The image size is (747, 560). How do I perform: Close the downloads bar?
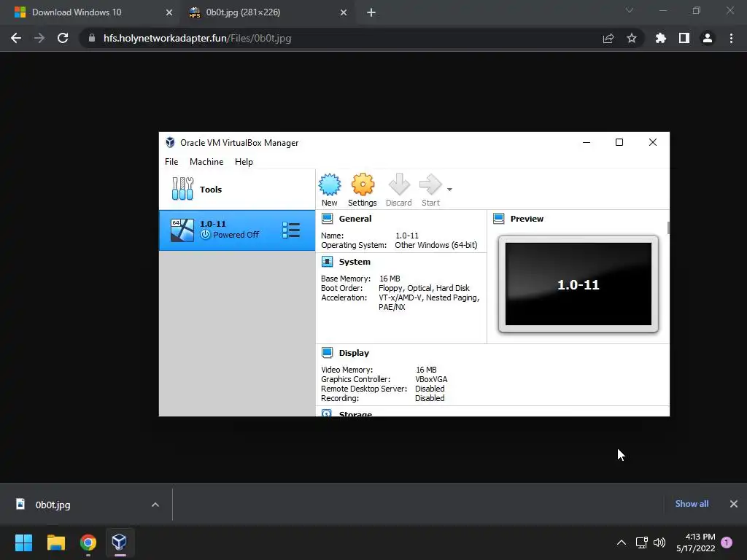pyautogui.click(x=734, y=504)
